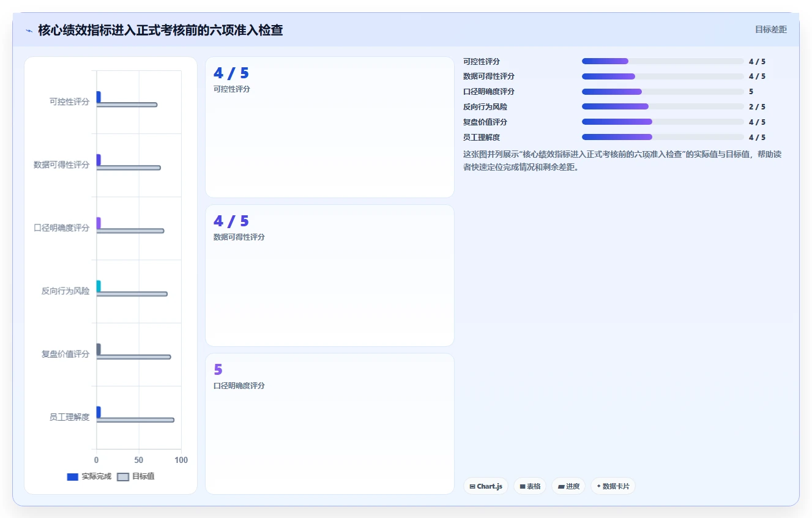Screen dimensions: 812x518
Task: Click the 口径明确度评分 progress bar
Action: [x=663, y=92]
